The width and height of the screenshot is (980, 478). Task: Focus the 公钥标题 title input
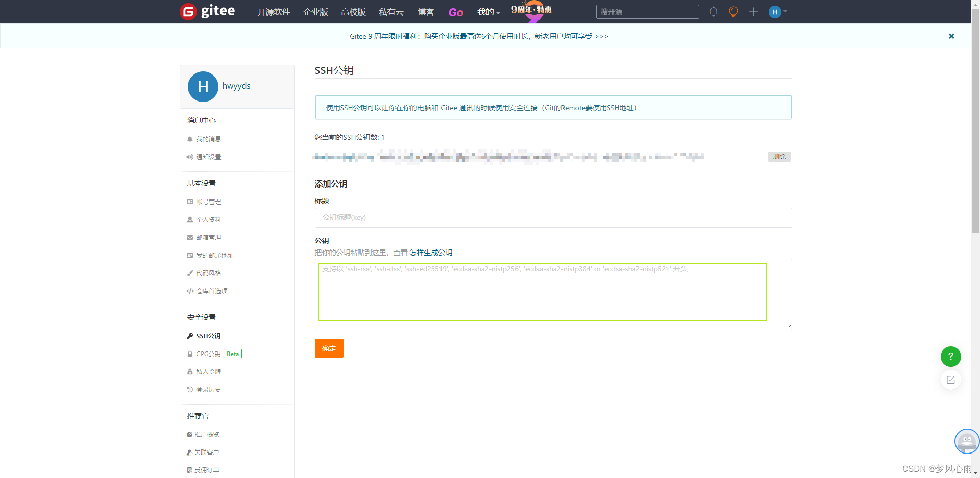click(553, 217)
